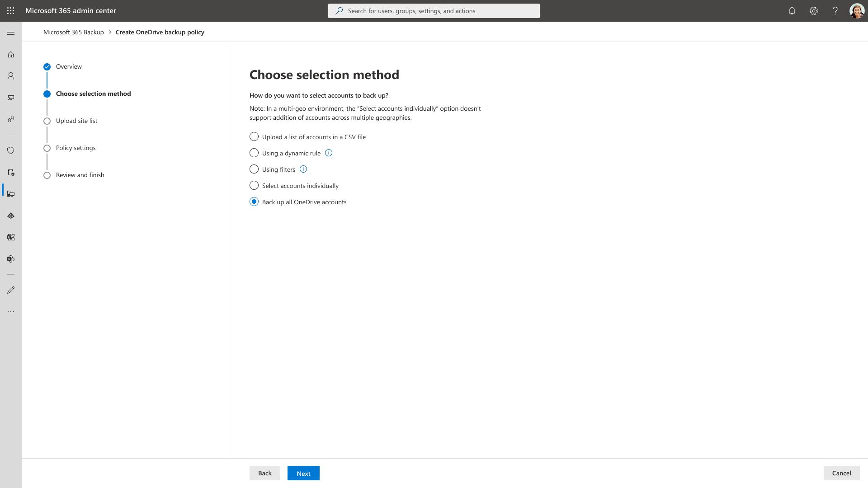Click the info icon beside dynamic rule

(329, 153)
